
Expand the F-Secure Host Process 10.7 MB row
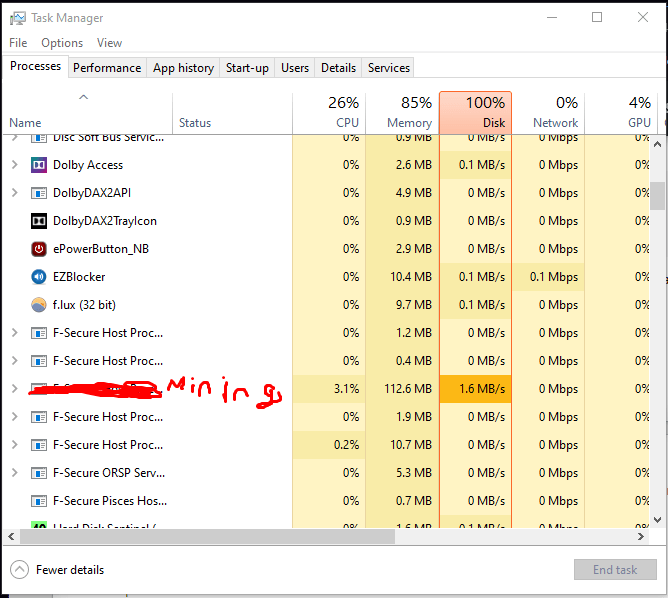coord(14,445)
